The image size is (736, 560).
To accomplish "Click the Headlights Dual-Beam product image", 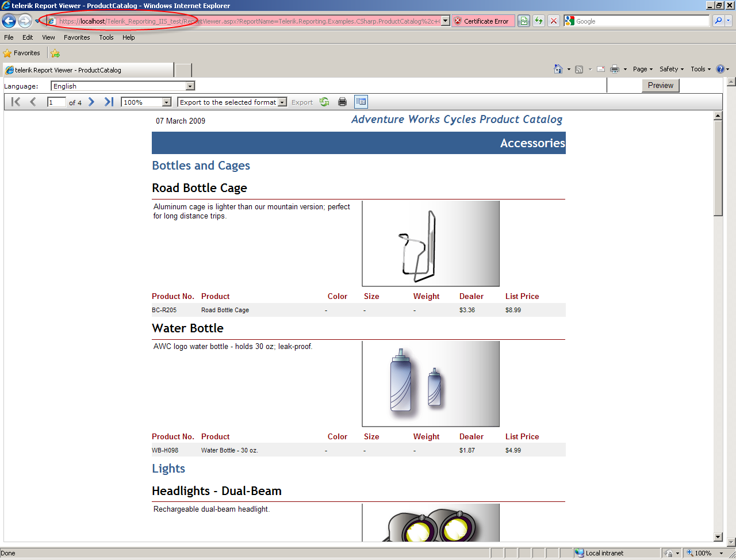I will click(431, 523).
